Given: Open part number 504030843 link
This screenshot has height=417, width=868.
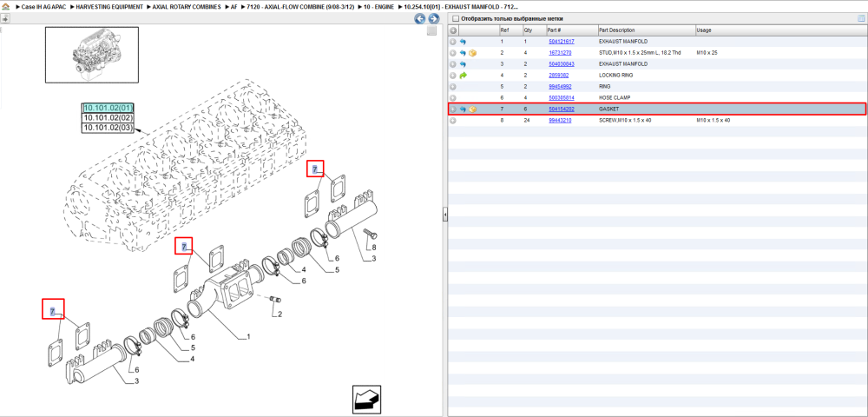Looking at the screenshot, I should (x=562, y=64).
